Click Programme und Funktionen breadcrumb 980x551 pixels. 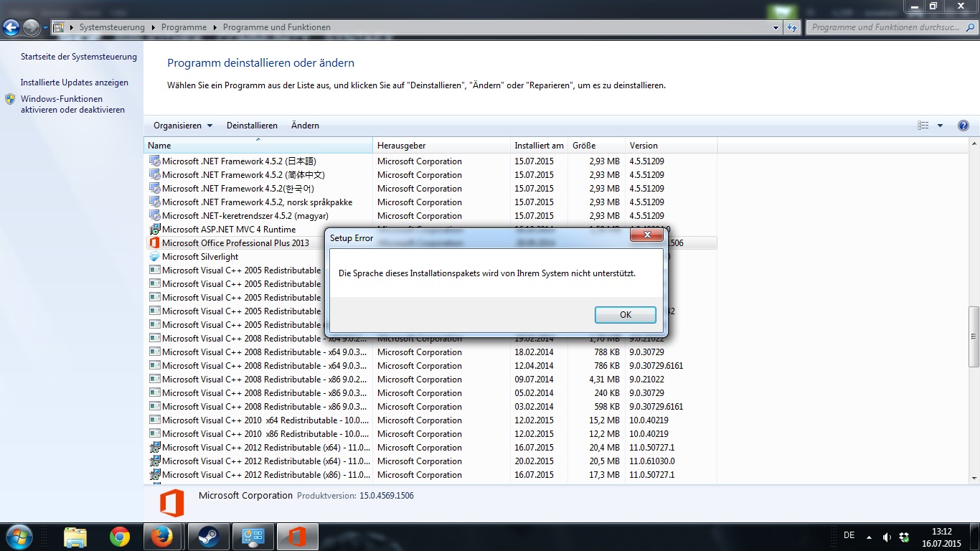tap(277, 27)
